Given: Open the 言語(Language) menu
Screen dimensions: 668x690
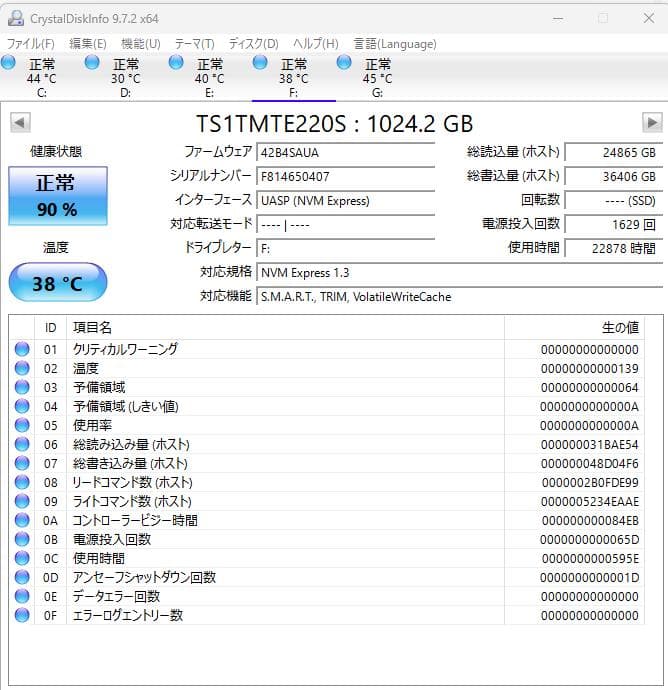Looking at the screenshot, I should coord(395,44).
